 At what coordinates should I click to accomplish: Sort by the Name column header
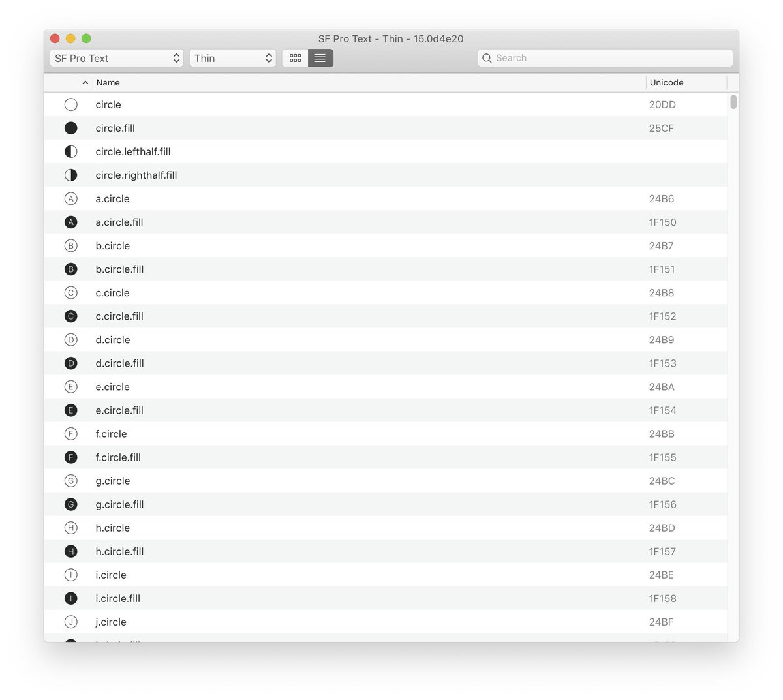108,82
